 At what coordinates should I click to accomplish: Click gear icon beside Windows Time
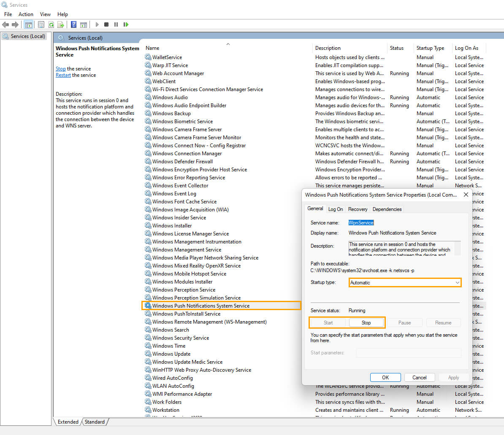[148, 346]
